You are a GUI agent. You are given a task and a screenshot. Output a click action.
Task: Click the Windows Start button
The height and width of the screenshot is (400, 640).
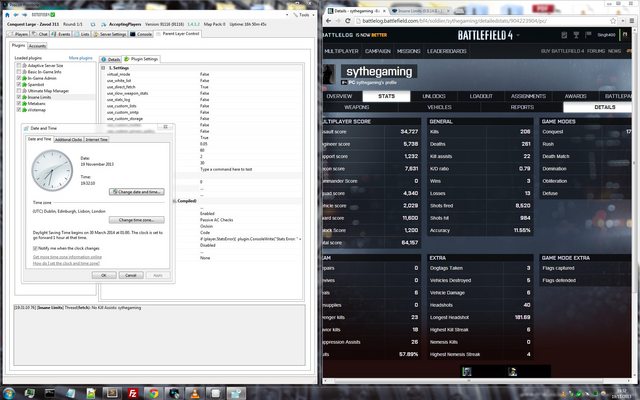coord(9,389)
